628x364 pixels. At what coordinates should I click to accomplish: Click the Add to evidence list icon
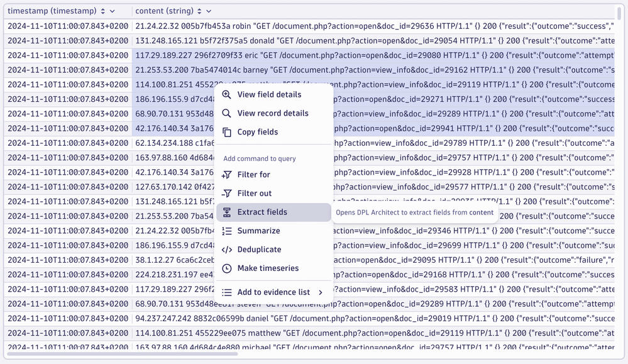coord(227,292)
